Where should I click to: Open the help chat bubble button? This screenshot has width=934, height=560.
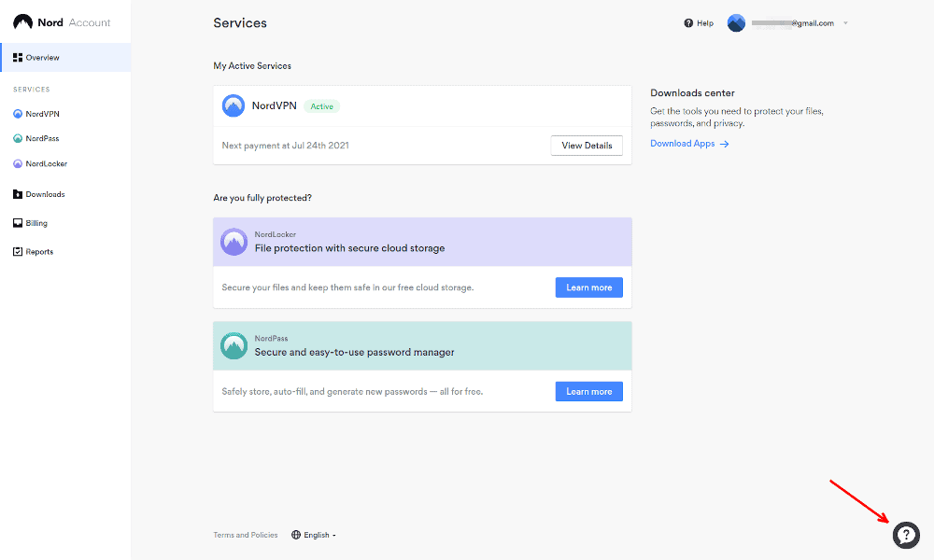pyautogui.click(x=906, y=535)
